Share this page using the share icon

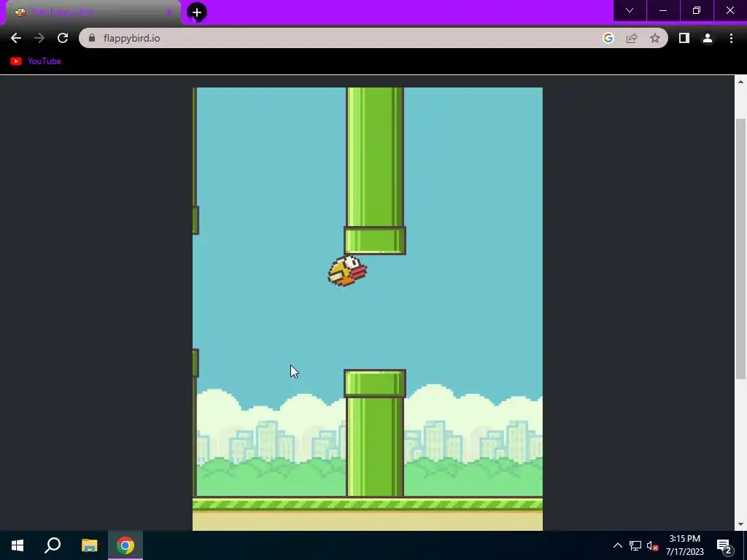pyautogui.click(x=632, y=38)
